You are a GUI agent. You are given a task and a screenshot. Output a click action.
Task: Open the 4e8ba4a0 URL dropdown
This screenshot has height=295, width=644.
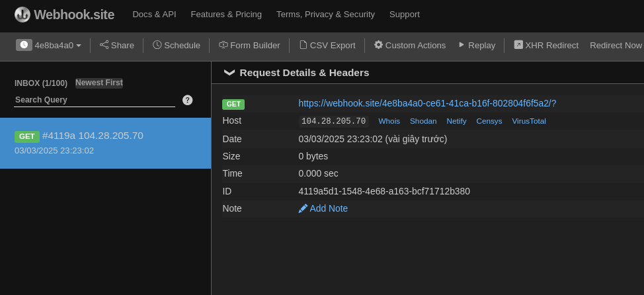tap(49, 45)
